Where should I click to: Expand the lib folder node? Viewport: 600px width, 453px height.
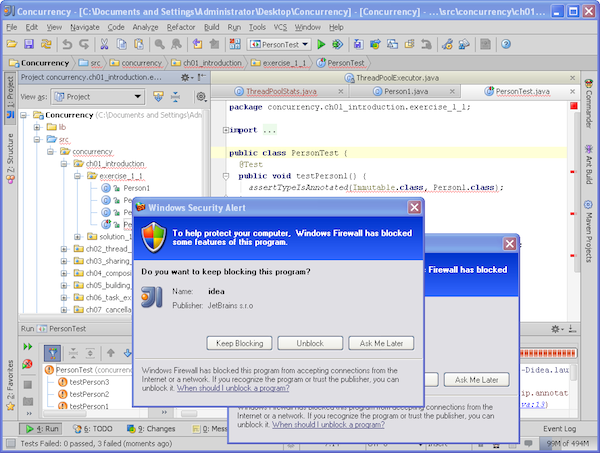tap(37, 127)
